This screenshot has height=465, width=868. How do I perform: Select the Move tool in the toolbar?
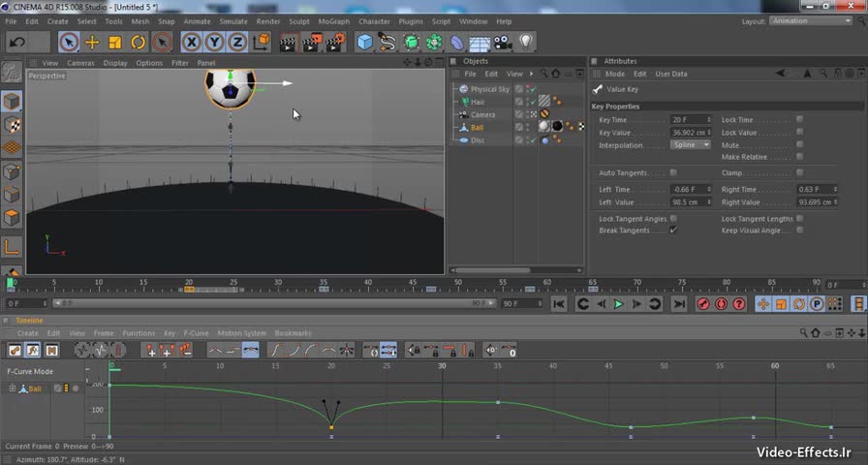[x=92, y=42]
